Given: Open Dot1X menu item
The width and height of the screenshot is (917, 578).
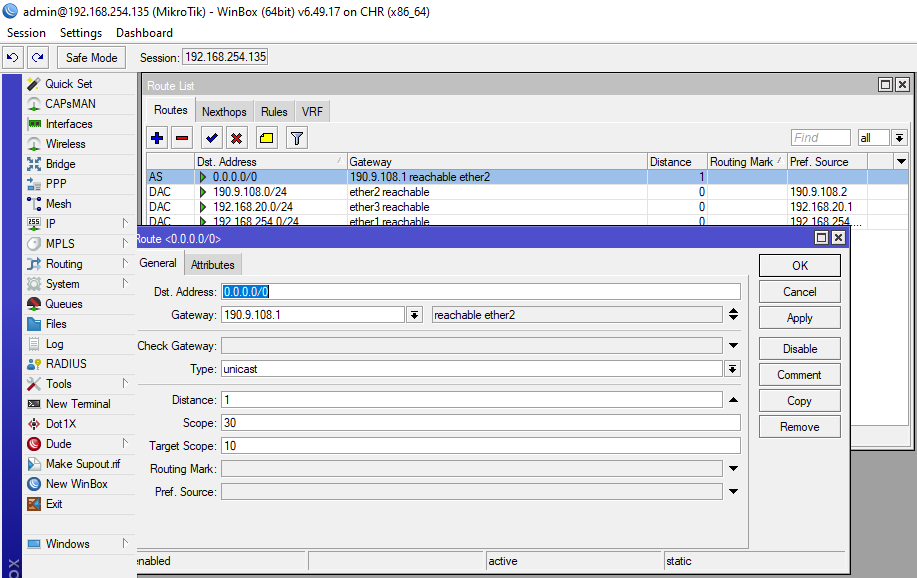Looking at the screenshot, I should tap(61, 424).
